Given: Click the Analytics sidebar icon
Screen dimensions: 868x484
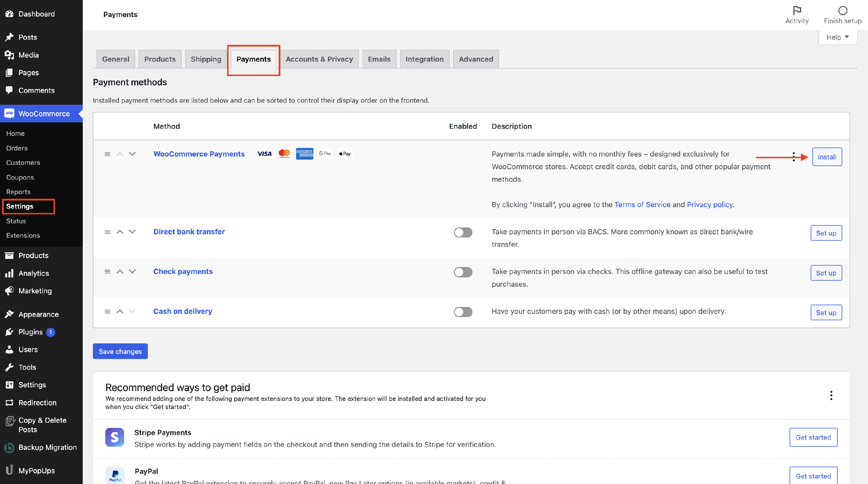Looking at the screenshot, I should [9, 273].
